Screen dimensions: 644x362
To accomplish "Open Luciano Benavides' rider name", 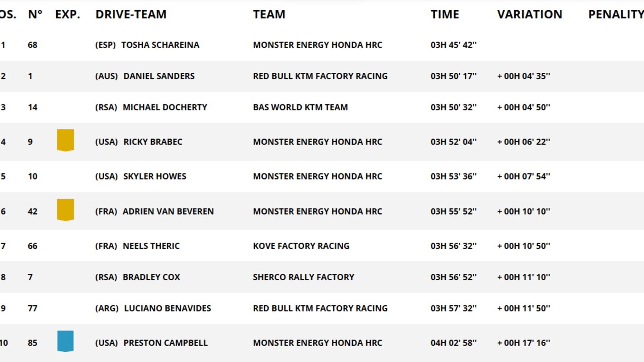I will (x=167, y=308).
